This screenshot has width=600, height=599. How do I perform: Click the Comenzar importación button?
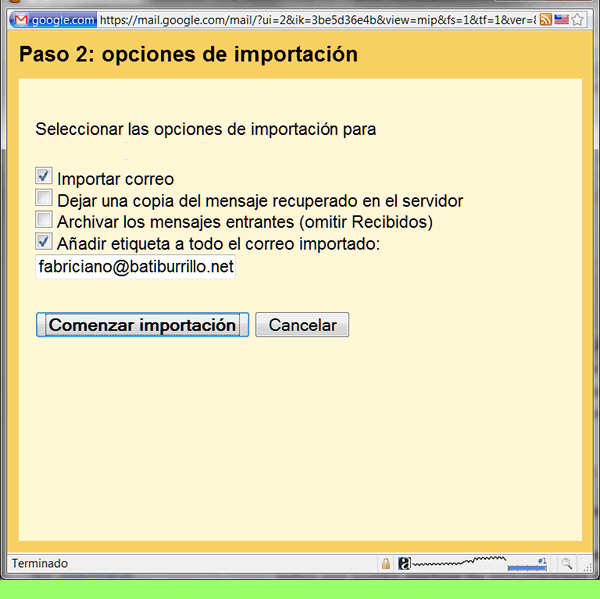(x=142, y=325)
